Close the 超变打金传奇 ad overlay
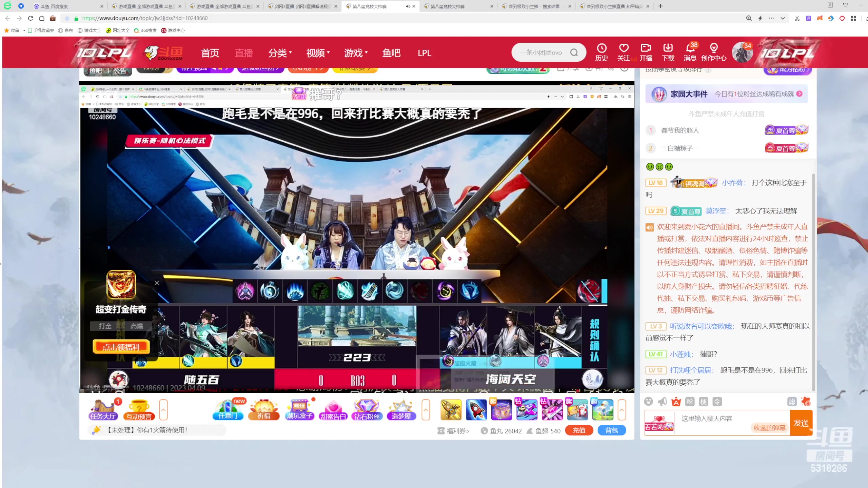The width and height of the screenshot is (868, 488). point(157,283)
